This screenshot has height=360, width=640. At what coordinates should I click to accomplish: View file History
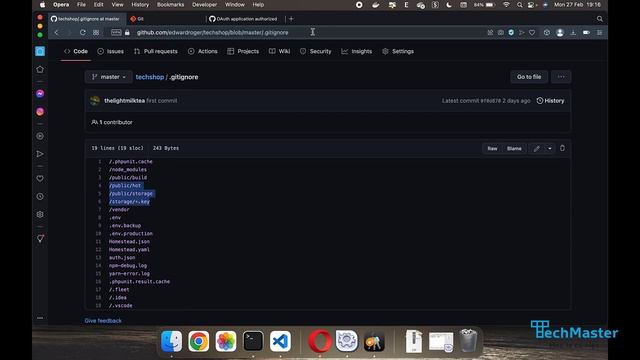point(550,100)
